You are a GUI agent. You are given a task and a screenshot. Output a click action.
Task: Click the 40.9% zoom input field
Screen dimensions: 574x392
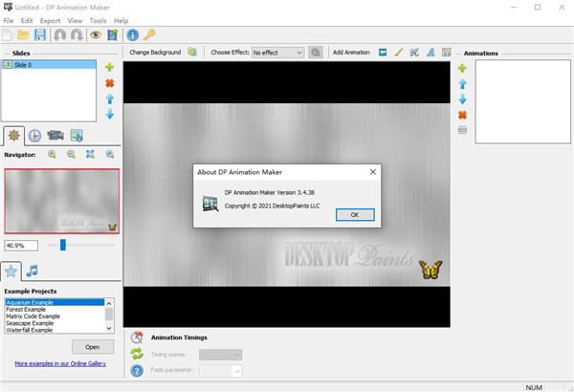point(21,246)
